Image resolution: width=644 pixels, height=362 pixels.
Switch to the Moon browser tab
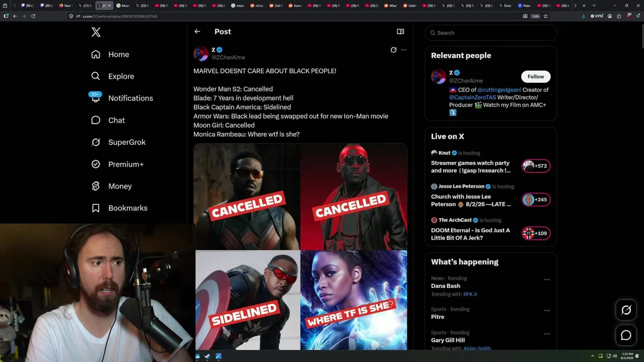124,6
